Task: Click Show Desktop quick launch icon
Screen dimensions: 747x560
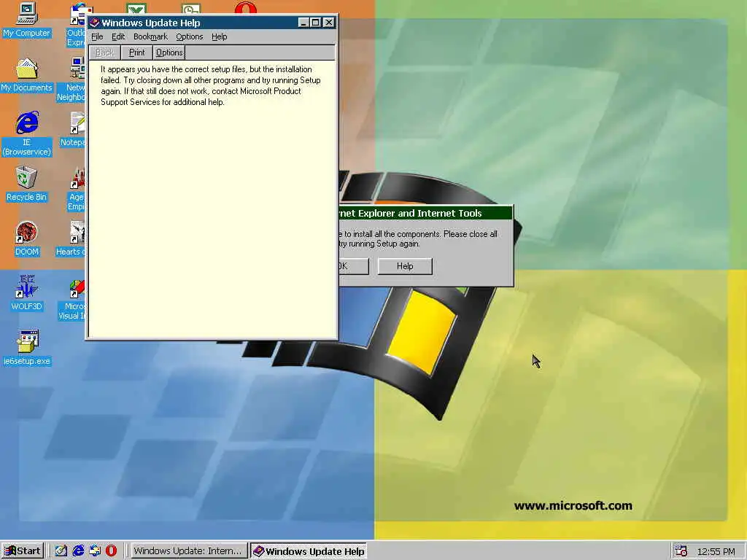Action: [x=61, y=551]
